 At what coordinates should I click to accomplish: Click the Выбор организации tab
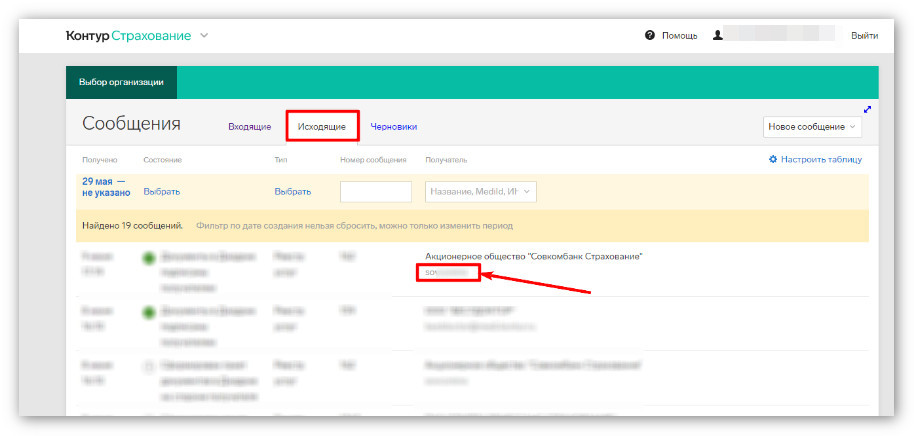click(x=121, y=82)
